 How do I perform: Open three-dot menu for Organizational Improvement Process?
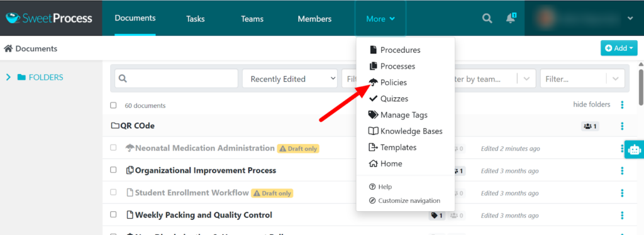tap(622, 171)
